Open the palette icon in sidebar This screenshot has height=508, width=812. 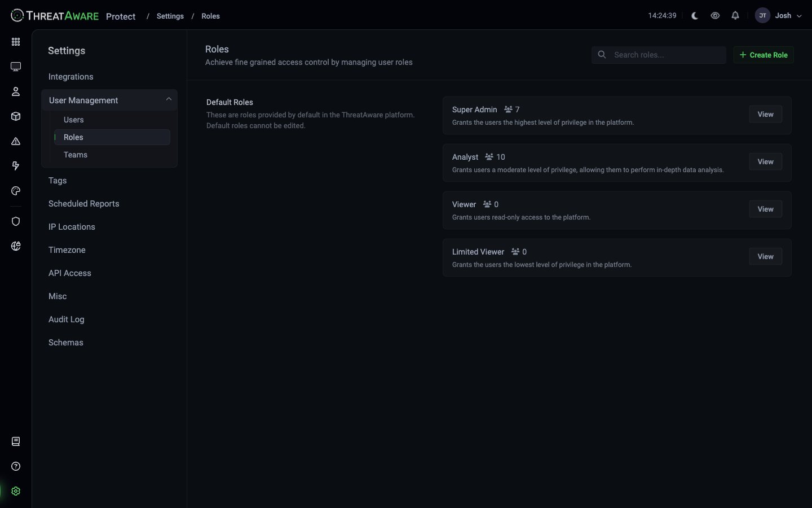point(16,191)
